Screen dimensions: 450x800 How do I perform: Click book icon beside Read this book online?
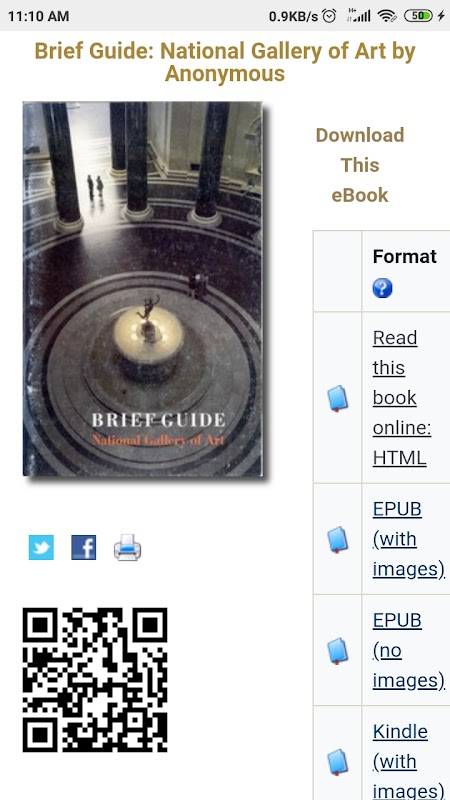pos(337,398)
